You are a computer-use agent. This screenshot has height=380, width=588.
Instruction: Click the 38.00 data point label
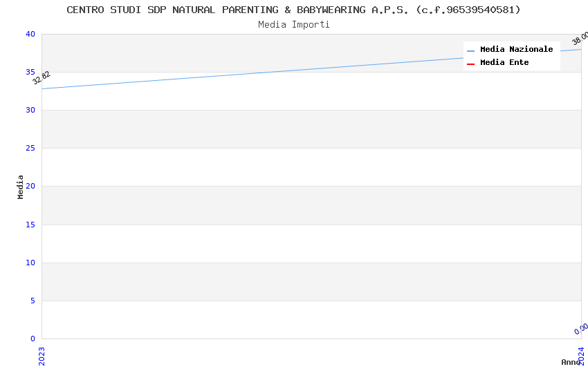pyautogui.click(x=580, y=38)
